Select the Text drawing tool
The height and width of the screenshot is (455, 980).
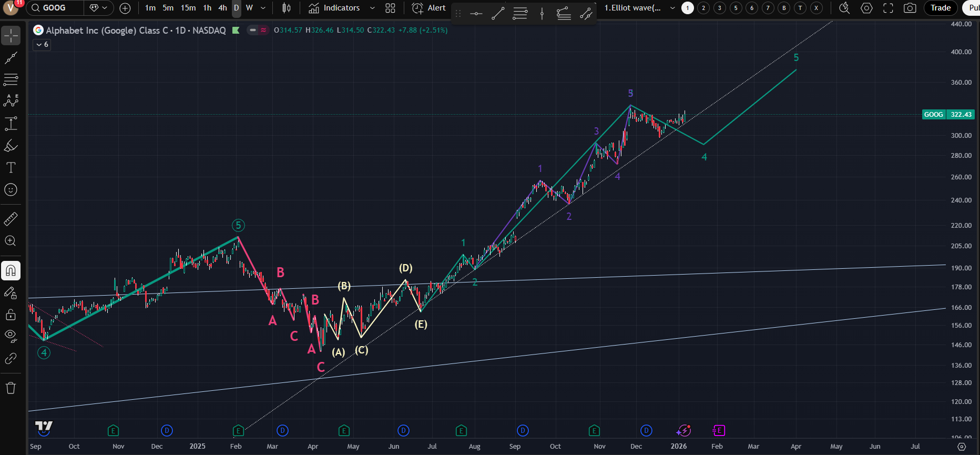tap(11, 168)
